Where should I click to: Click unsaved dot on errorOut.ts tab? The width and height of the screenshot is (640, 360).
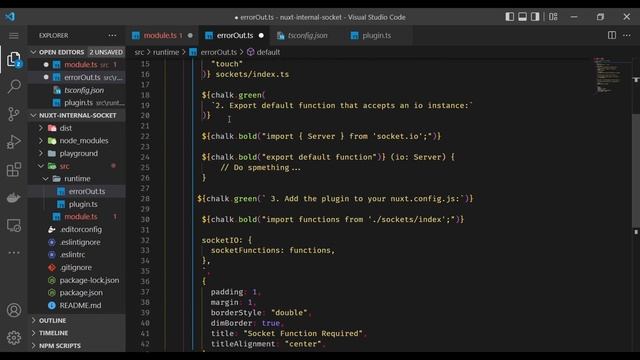click(x=261, y=36)
